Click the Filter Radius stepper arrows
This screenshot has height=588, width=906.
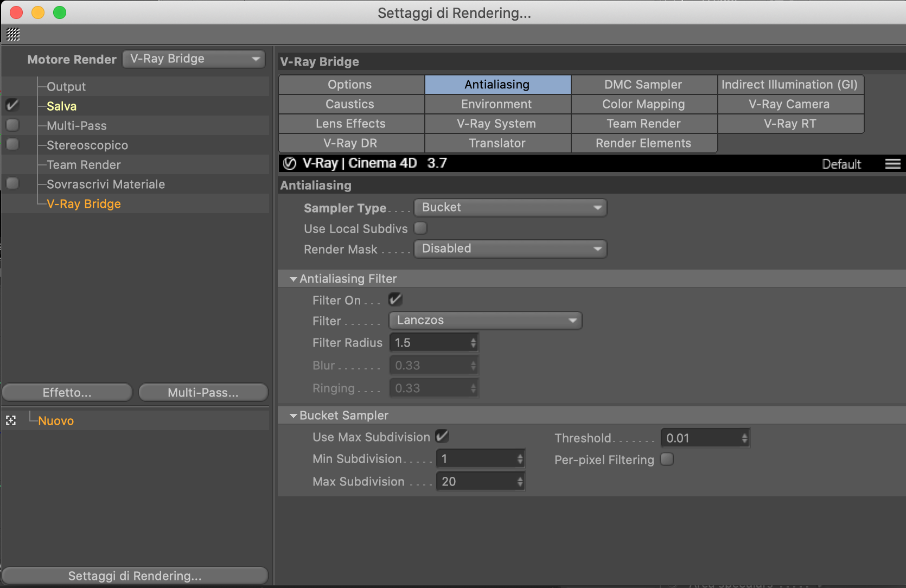point(474,343)
